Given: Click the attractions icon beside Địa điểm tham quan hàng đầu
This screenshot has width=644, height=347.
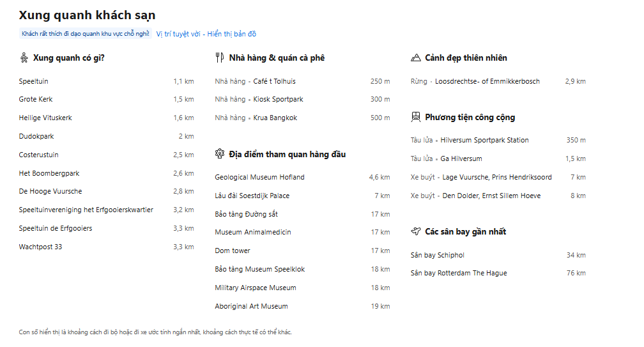Looking at the screenshot, I should coord(220,154).
